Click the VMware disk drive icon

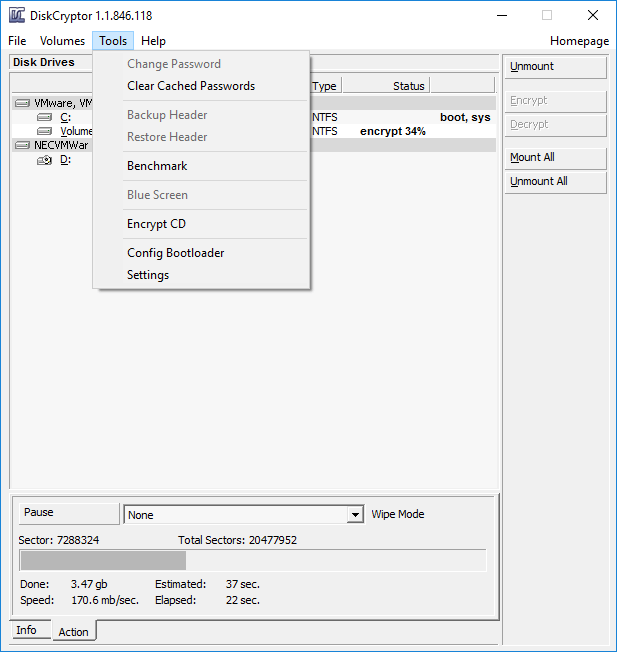(22, 103)
